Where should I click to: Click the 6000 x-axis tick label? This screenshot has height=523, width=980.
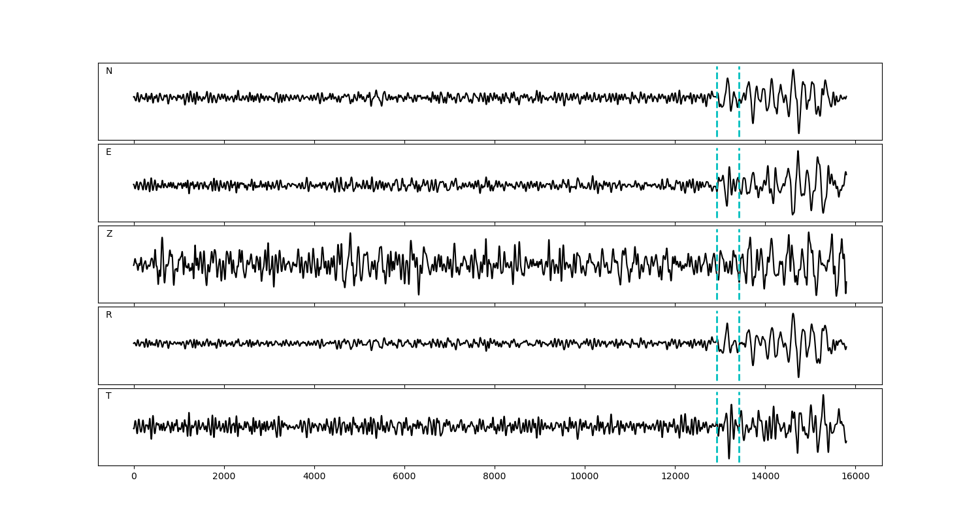404,477
